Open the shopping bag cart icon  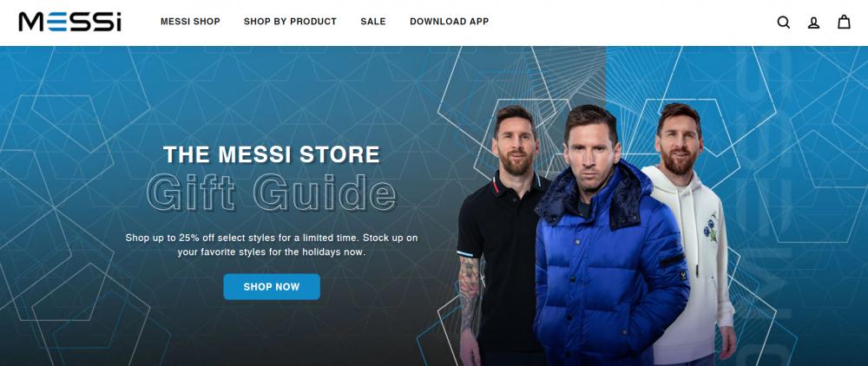point(843,22)
